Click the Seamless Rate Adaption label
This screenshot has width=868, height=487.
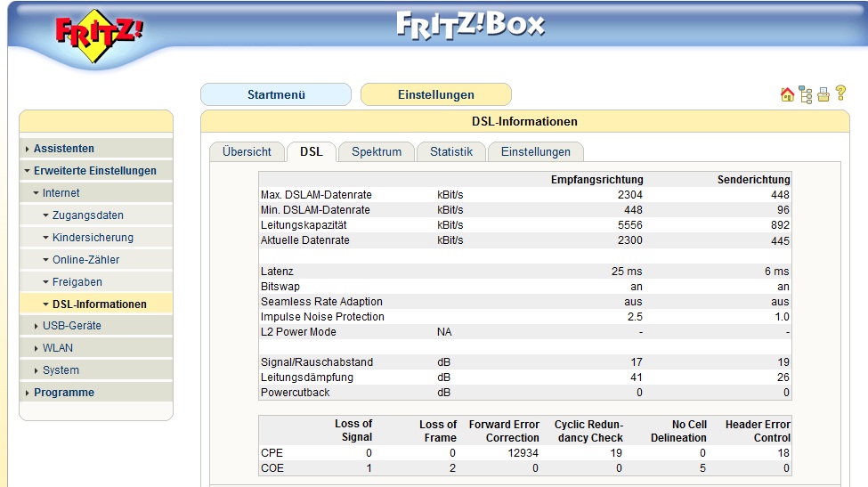(x=321, y=302)
